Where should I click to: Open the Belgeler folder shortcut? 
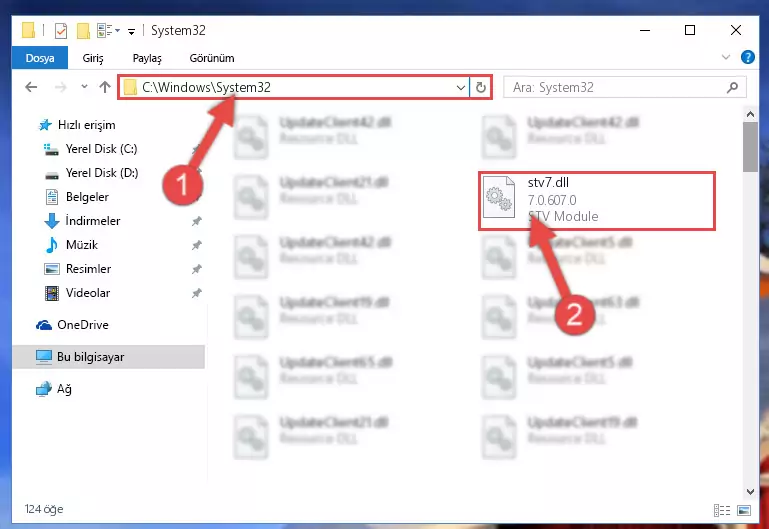click(77, 197)
